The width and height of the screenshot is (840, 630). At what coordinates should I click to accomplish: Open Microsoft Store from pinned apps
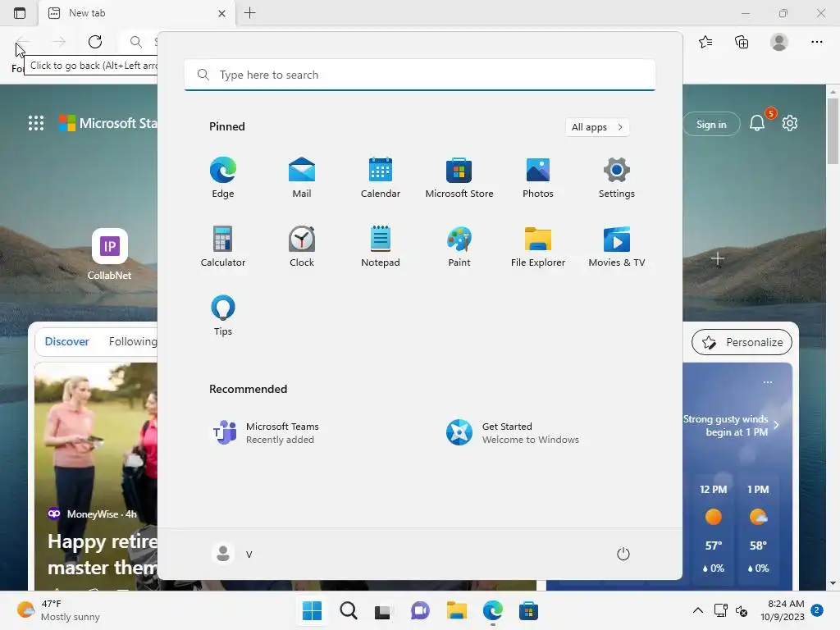click(x=459, y=178)
